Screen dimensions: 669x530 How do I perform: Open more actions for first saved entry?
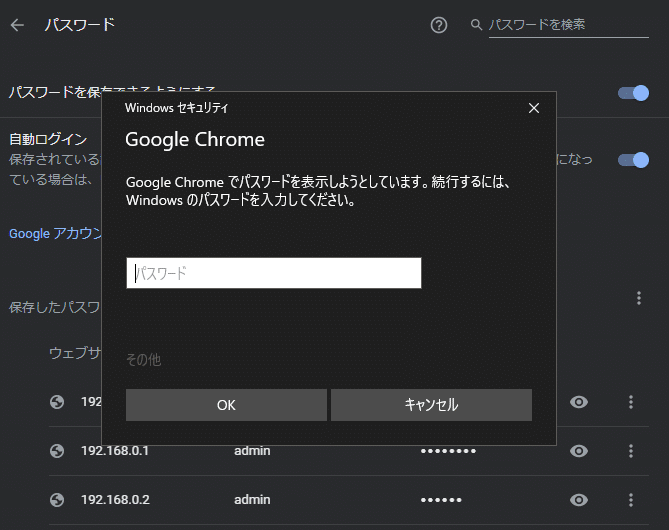tap(631, 402)
